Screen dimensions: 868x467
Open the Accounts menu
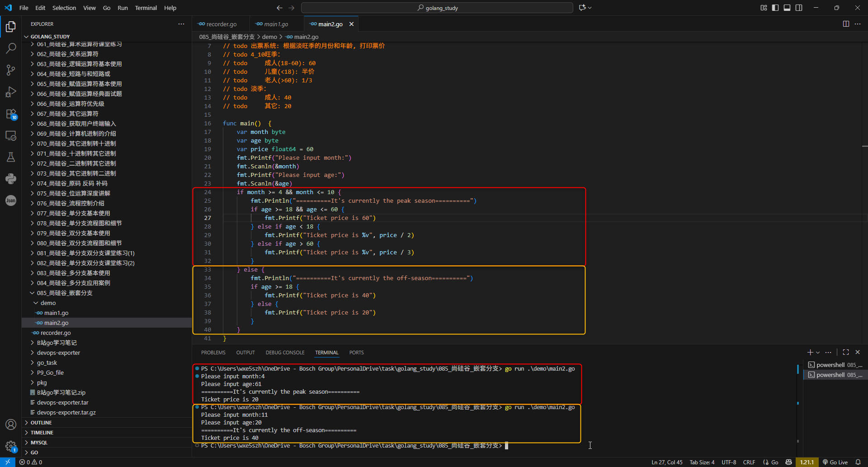[x=11, y=424]
